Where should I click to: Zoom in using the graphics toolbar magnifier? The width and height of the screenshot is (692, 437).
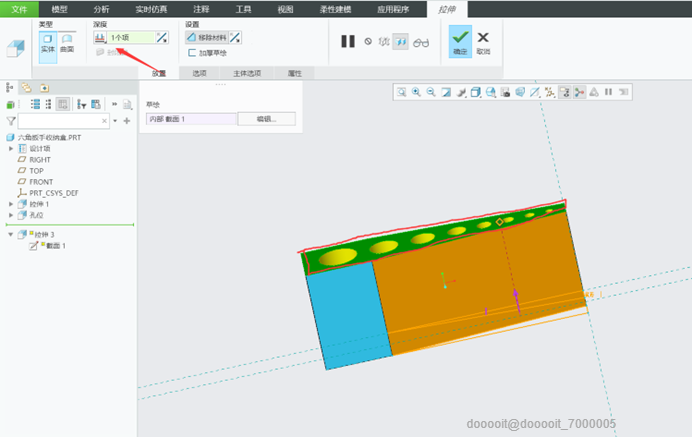click(416, 92)
